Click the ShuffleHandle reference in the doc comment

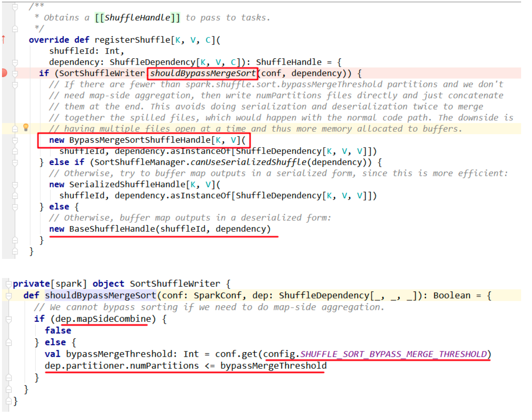pos(137,17)
